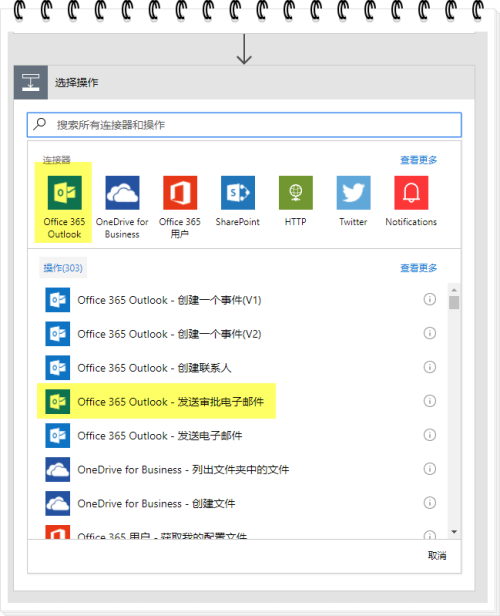Image resolution: width=500 pixels, height=616 pixels.
Task: Show info for OneDrive 创建文件 action
Action: click(430, 502)
